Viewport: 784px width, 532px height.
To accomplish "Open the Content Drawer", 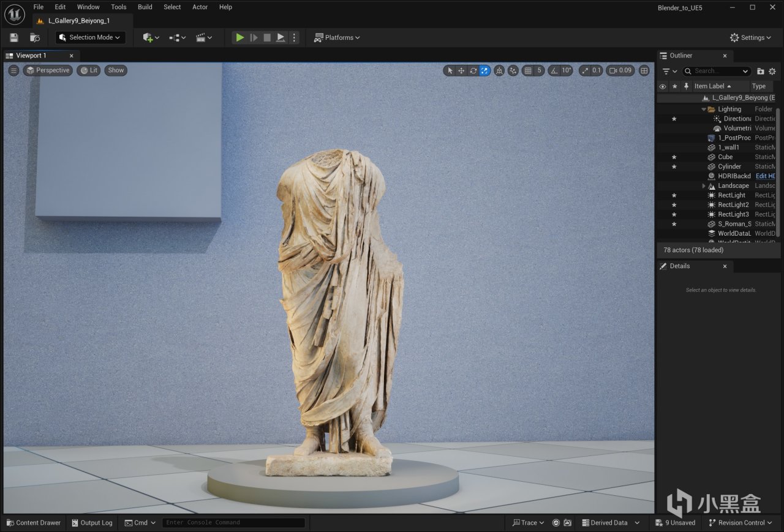I will click(x=34, y=523).
